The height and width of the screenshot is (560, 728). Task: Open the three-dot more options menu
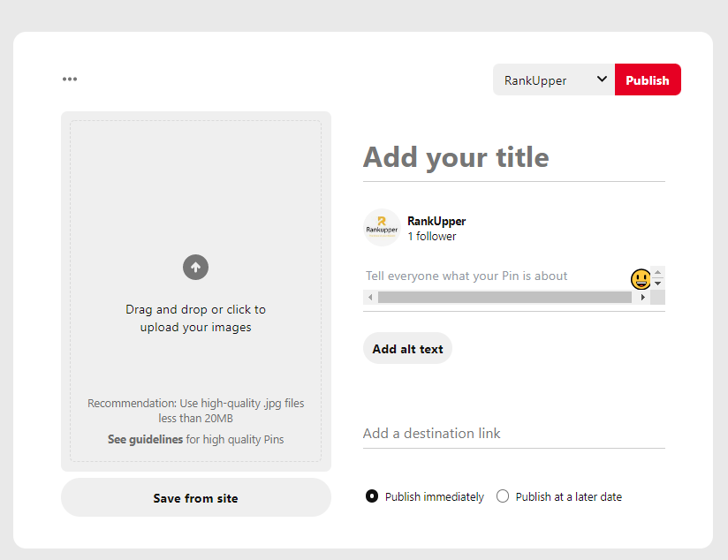point(70,79)
